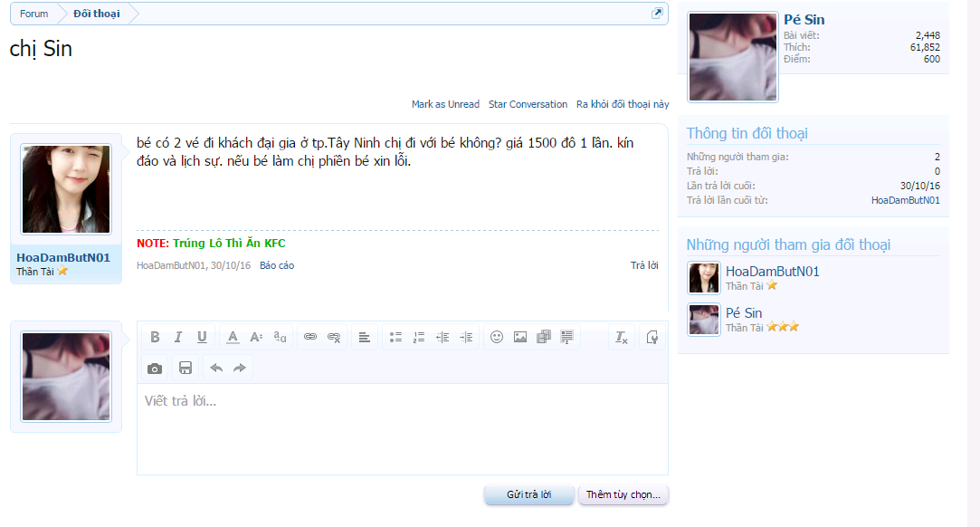Click into the Viết trả lời text field
Viewport: 980px width, 527px height.
point(402,428)
